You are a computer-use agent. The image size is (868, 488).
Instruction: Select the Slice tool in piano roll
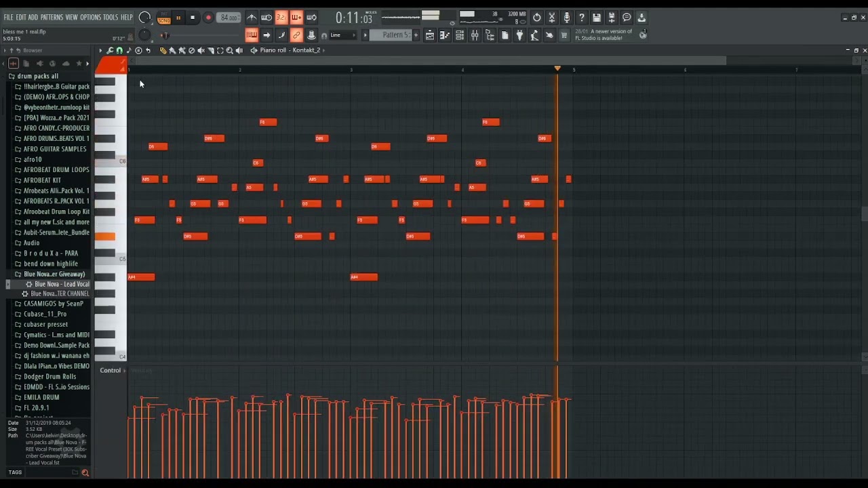click(211, 50)
